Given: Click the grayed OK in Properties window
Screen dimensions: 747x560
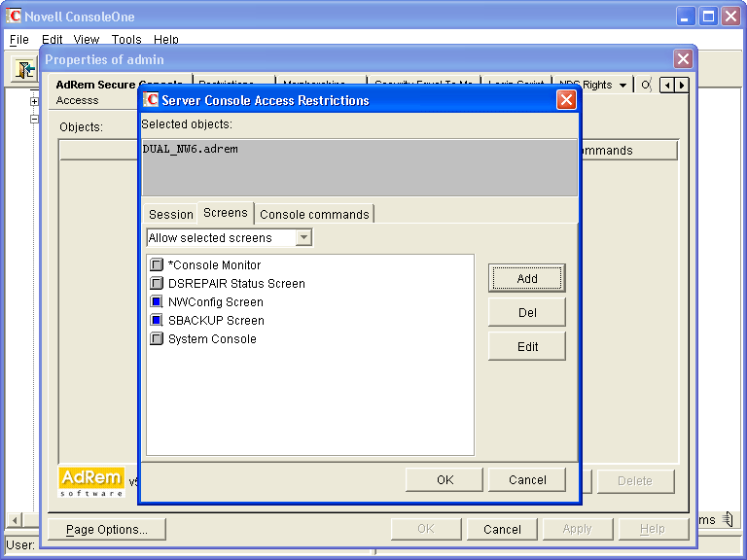Looking at the screenshot, I should tap(426, 529).
